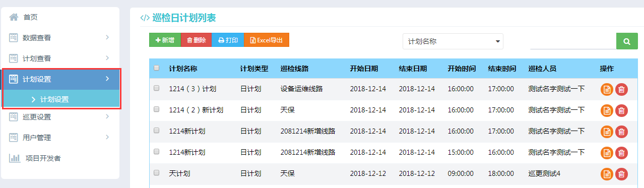Click the 新增 add button

coord(165,40)
